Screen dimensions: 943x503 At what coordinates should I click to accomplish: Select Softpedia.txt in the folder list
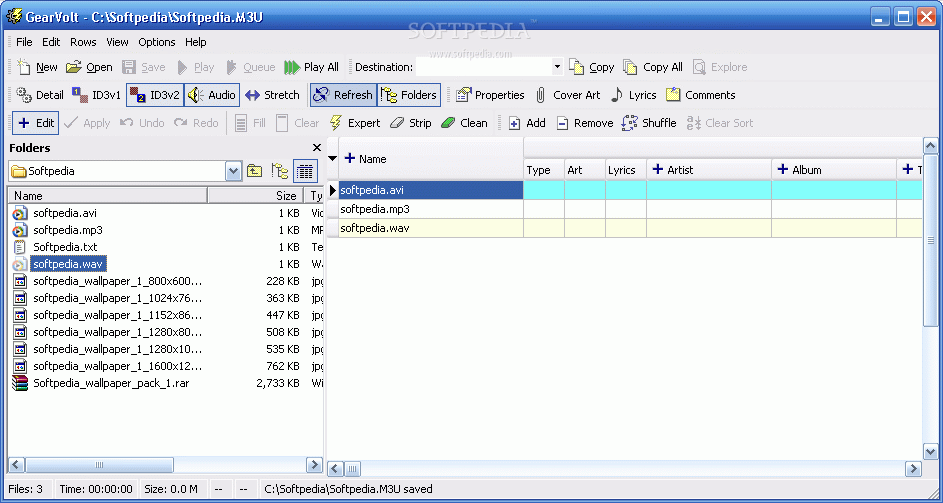[65, 247]
